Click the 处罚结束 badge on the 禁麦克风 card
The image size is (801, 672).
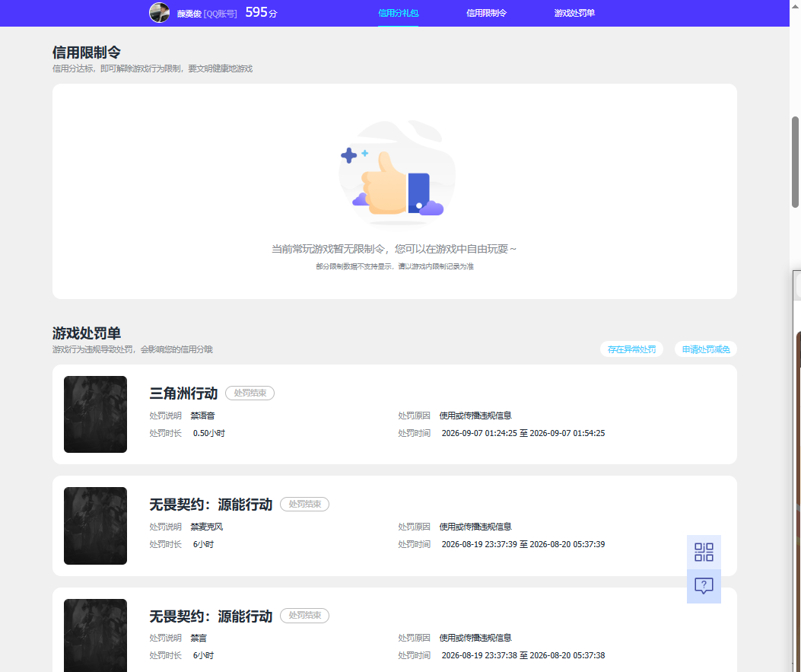coord(304,505)
